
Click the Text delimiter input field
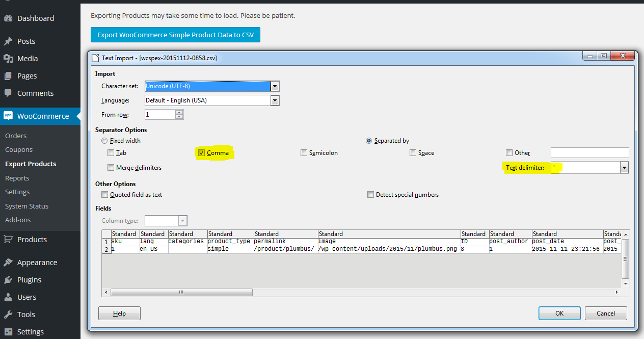pos(585,167)
